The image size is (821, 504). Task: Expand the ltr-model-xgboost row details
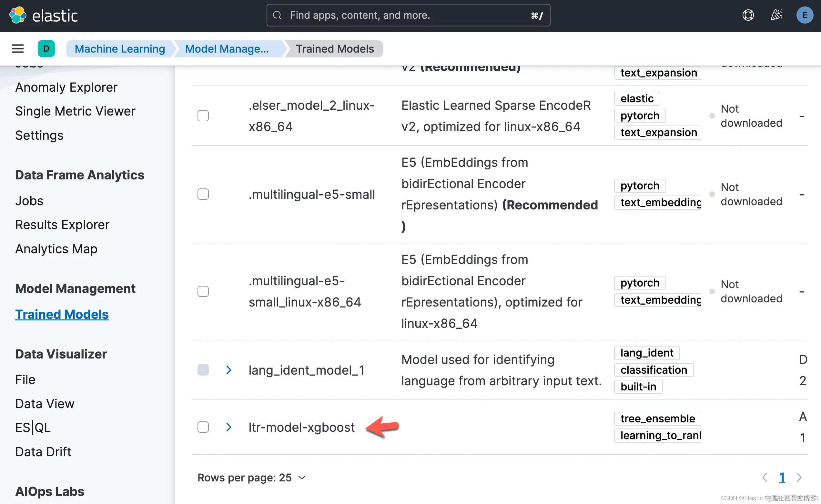(228, 427)
